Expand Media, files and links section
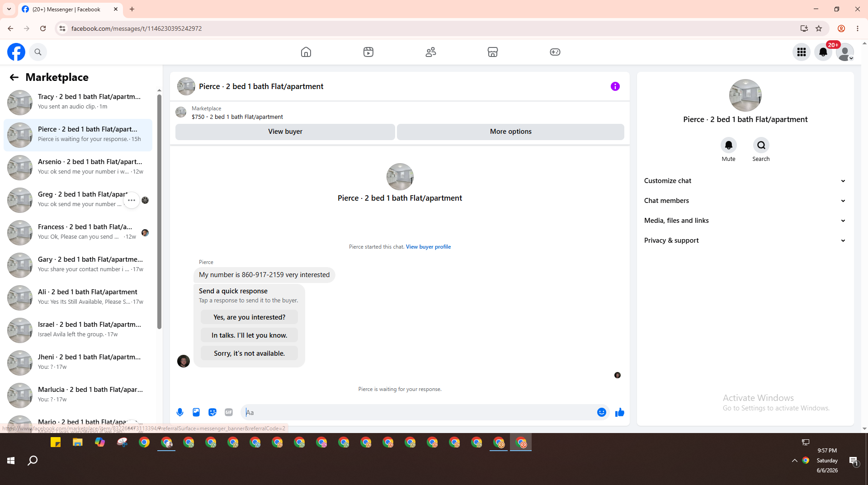The image size is (868, 485). tap(745, 221)
